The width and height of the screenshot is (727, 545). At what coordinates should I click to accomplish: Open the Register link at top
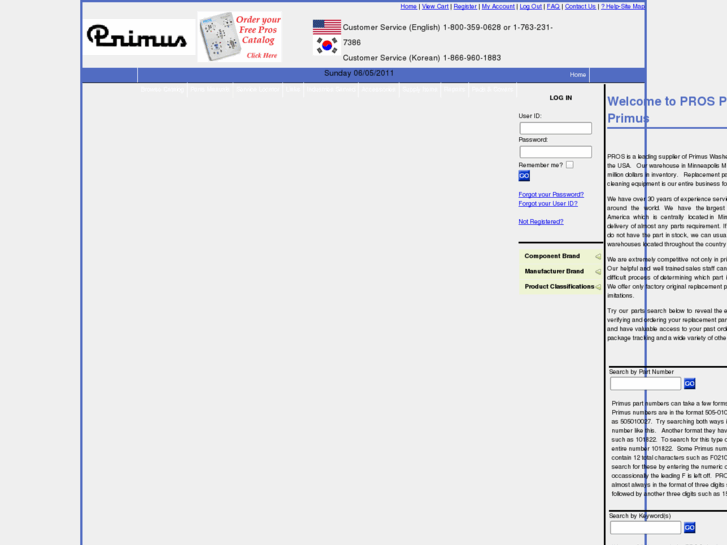click(x=465, y=6)
